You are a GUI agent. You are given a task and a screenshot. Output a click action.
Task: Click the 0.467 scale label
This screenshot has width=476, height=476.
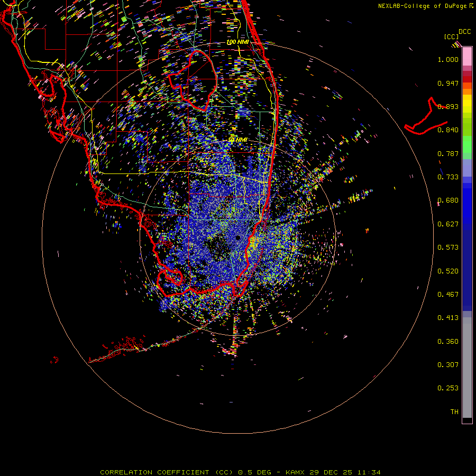[x=448, y=295]
